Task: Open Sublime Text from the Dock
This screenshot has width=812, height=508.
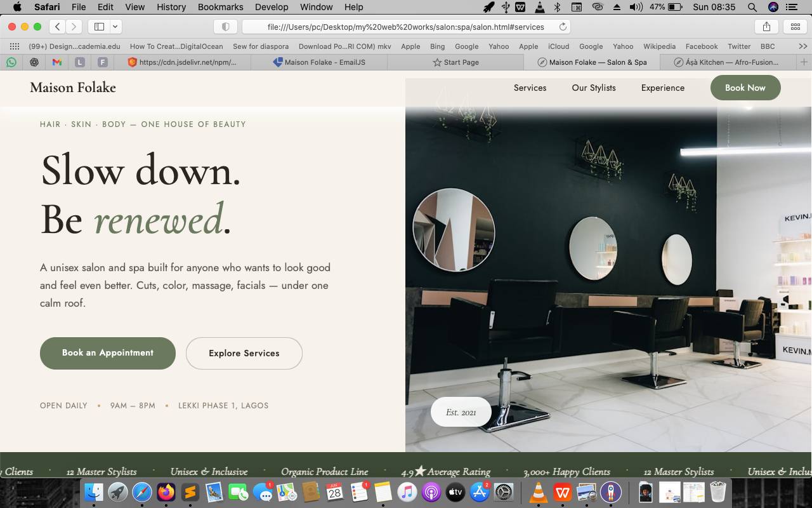Action: tap(190, 491)
